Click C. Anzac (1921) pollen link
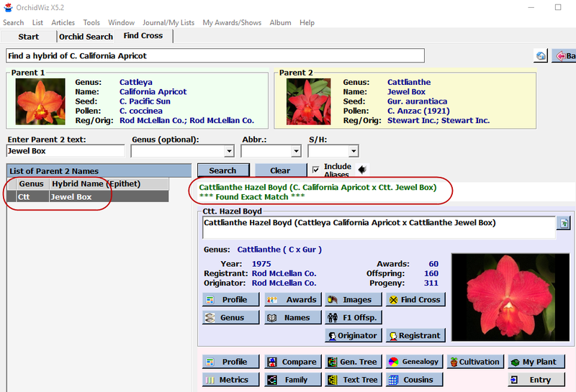Image resolution: width=576 pixels, height=392 pixels. [418, 111]
